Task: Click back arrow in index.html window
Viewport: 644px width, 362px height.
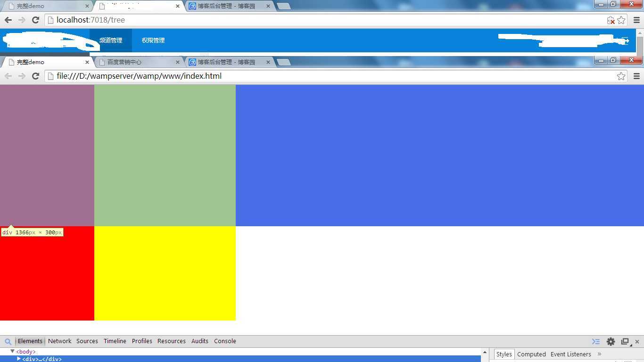Action: point(8,76)
